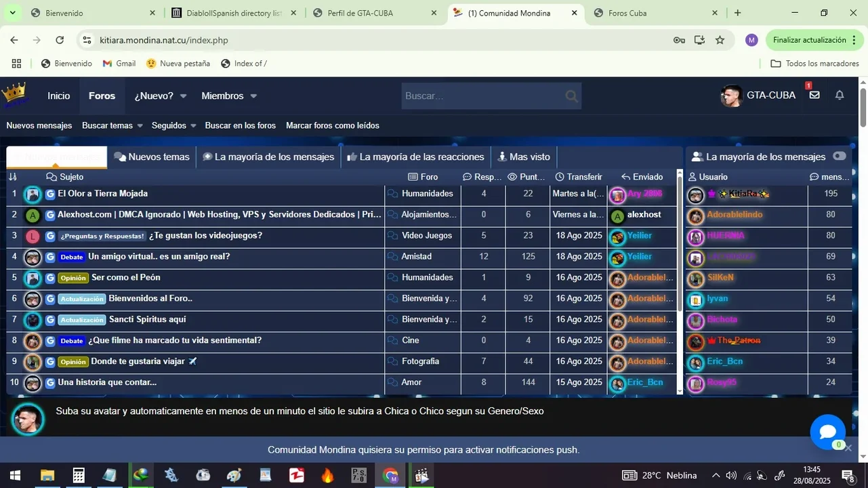
Task: Open the blue chat bubble widget
Action: coord(827,432)
